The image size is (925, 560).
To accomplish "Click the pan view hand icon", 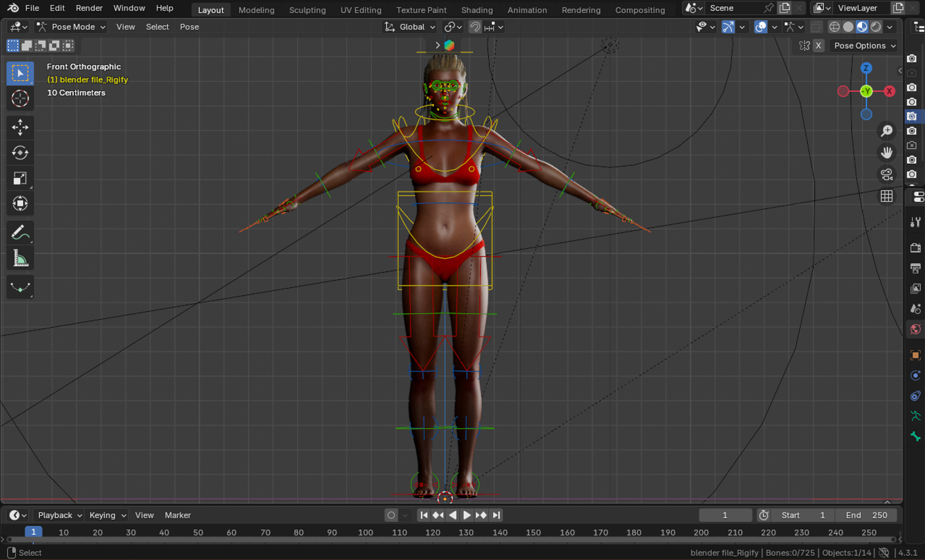I will pyautogui.click(x=887, y=152).
